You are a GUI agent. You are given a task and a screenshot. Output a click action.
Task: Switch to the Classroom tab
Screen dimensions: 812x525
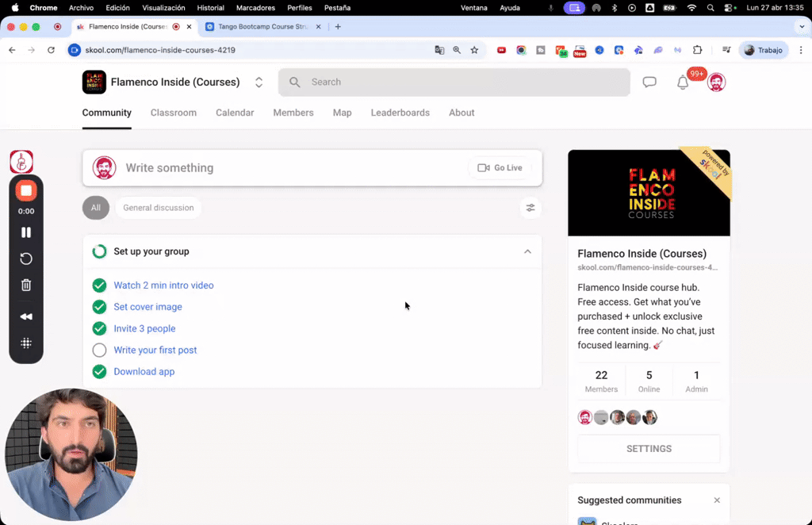[x=174, y=113]
